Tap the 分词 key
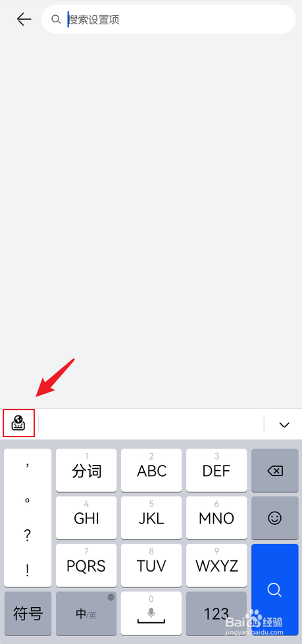The height and width of the screenshot is (644, 302). coord(86,470)
